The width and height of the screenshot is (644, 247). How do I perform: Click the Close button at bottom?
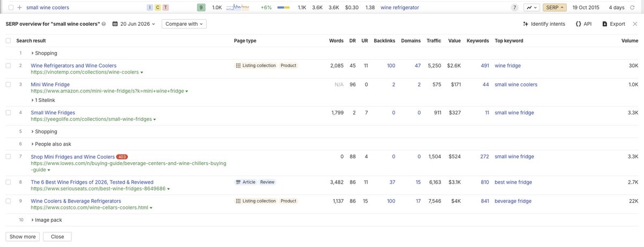click(x=57, y=236)
